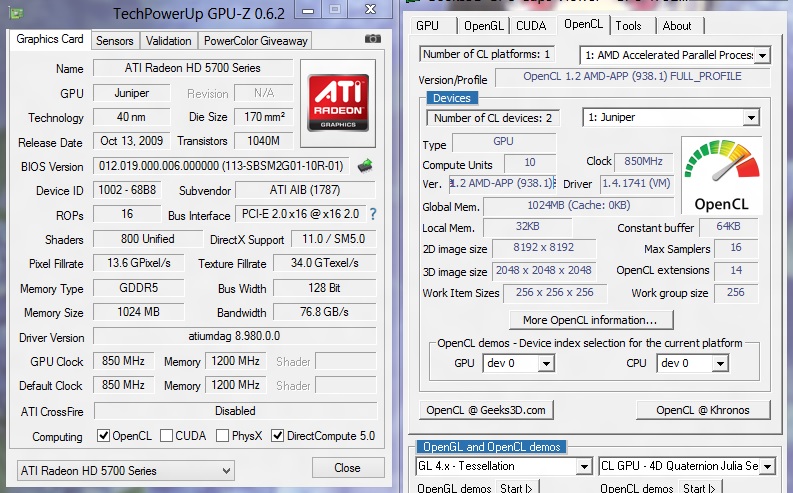
Task: Click the BIOS save chip icon
Action: click(x=365, y=165)
